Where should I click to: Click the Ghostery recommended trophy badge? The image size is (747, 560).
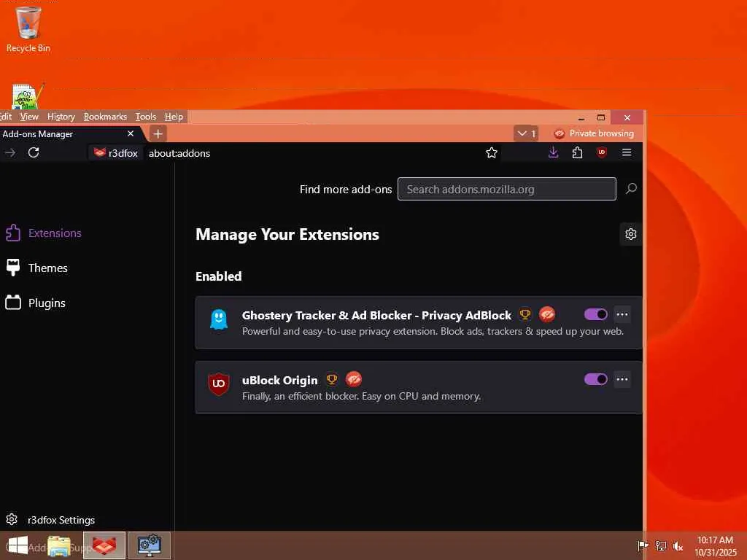[x=525, y=314]
